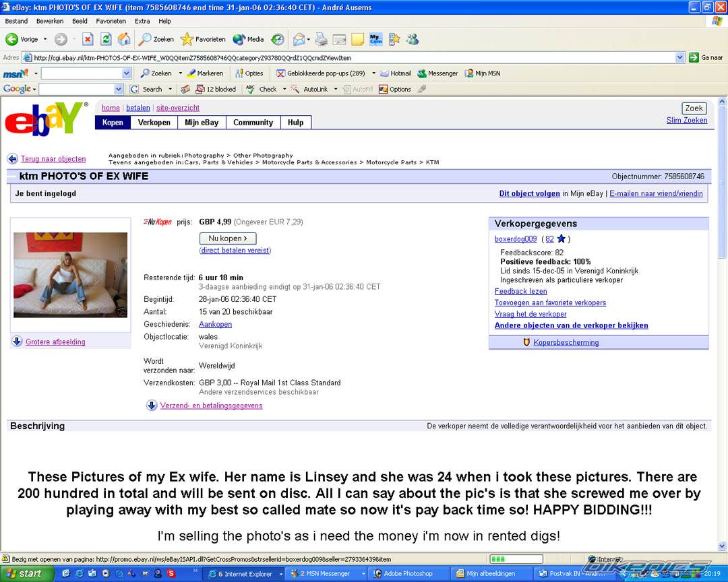The height and width of the screenshot is (582, 728).
Task: Stop loading with the red X button
Action: click(x=87, y=40)
